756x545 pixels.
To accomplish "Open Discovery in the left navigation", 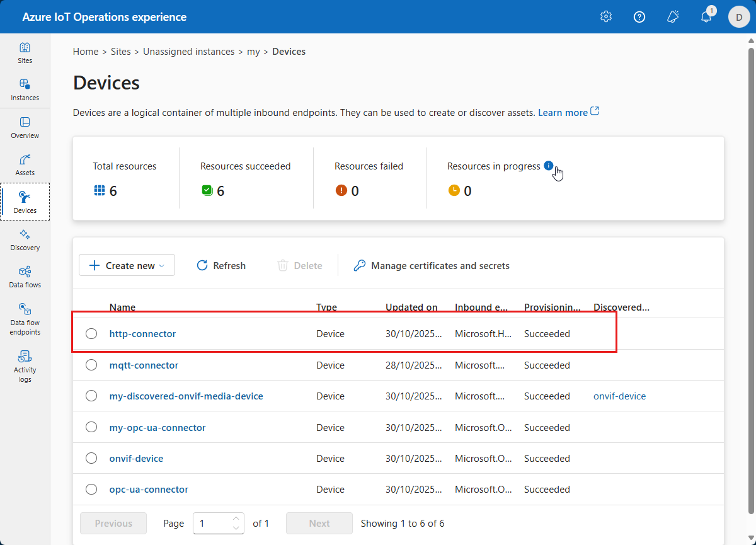I will coord(25,239).
